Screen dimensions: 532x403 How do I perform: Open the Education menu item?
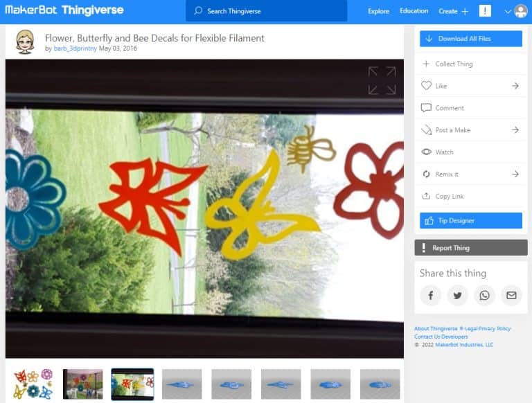point(414,11)
